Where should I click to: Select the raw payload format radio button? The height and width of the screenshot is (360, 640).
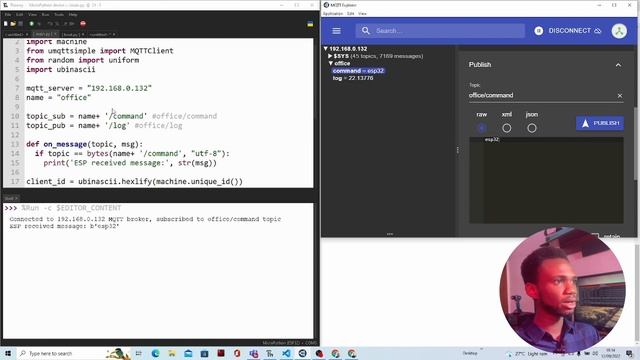pos(482,128)
